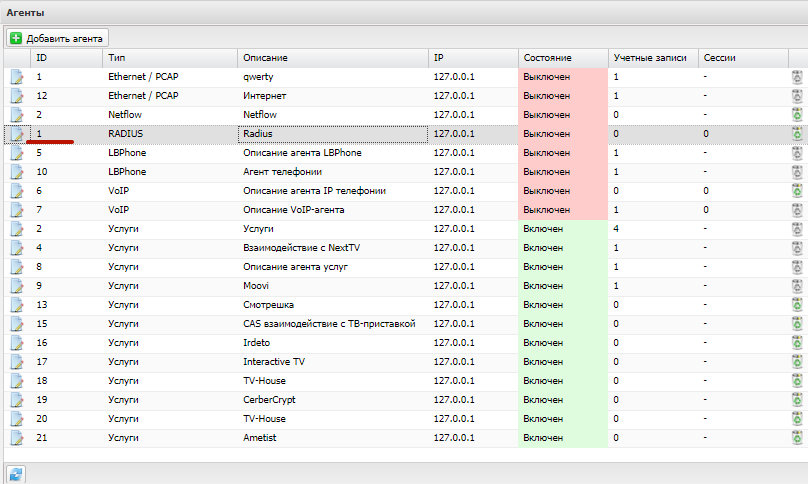The height and width of the screenshot is (484, 808).
Task: Click the Добавить агента button
Action: pos(57,38)
